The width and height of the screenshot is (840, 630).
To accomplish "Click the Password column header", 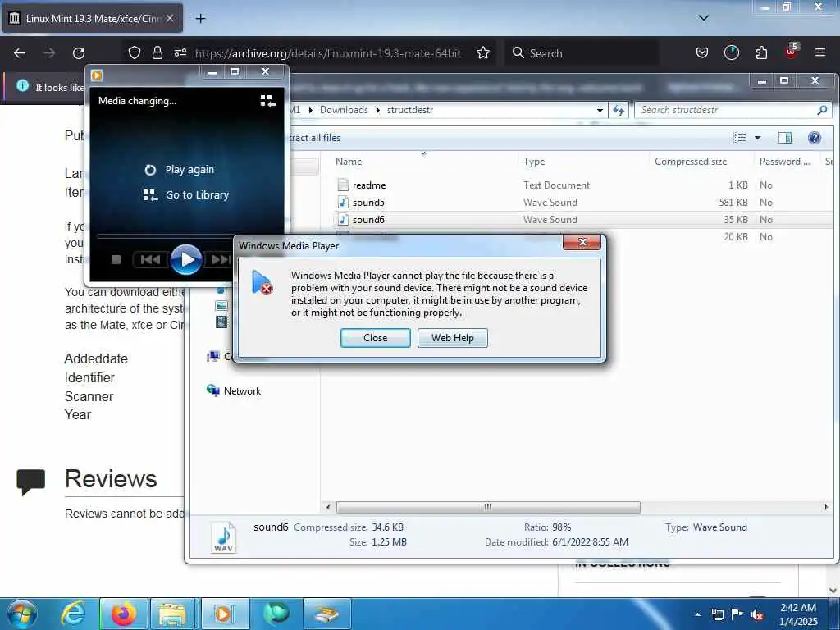I will tap(785, 162).
